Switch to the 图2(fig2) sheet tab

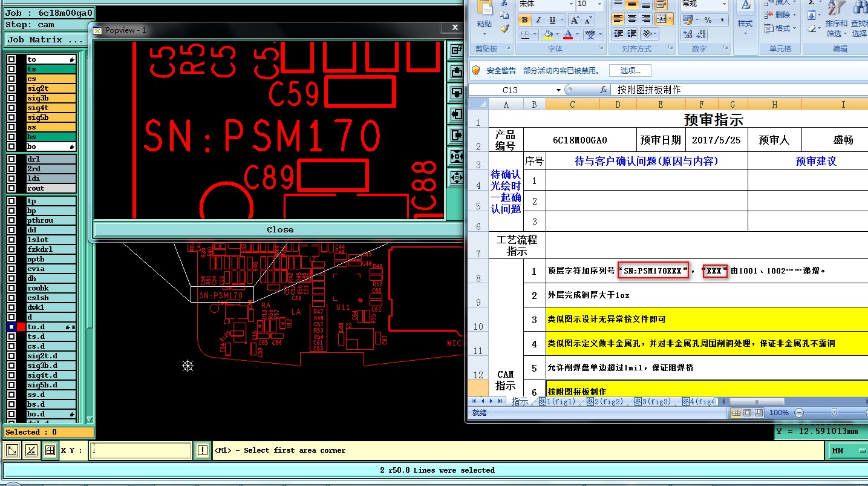click(x=605, y=401)
